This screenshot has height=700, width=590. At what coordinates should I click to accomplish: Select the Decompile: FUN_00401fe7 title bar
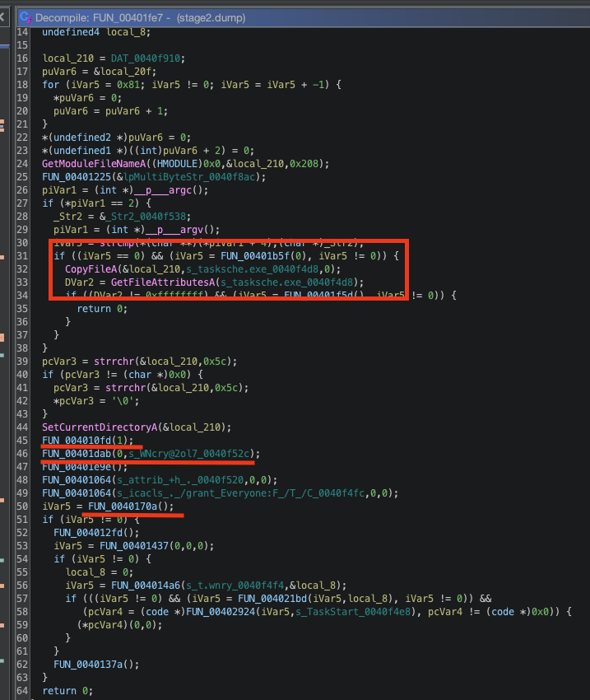tap(304, 18)
